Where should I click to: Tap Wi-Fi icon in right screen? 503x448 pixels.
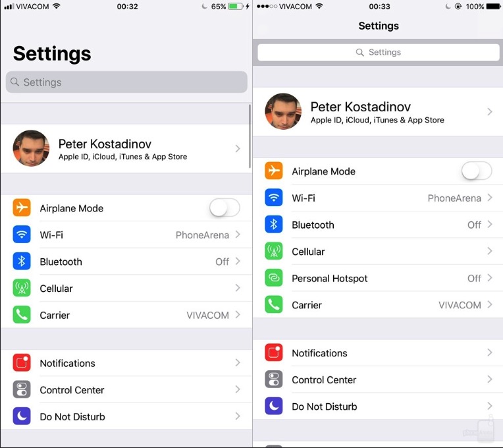click(x=274, y=198)
